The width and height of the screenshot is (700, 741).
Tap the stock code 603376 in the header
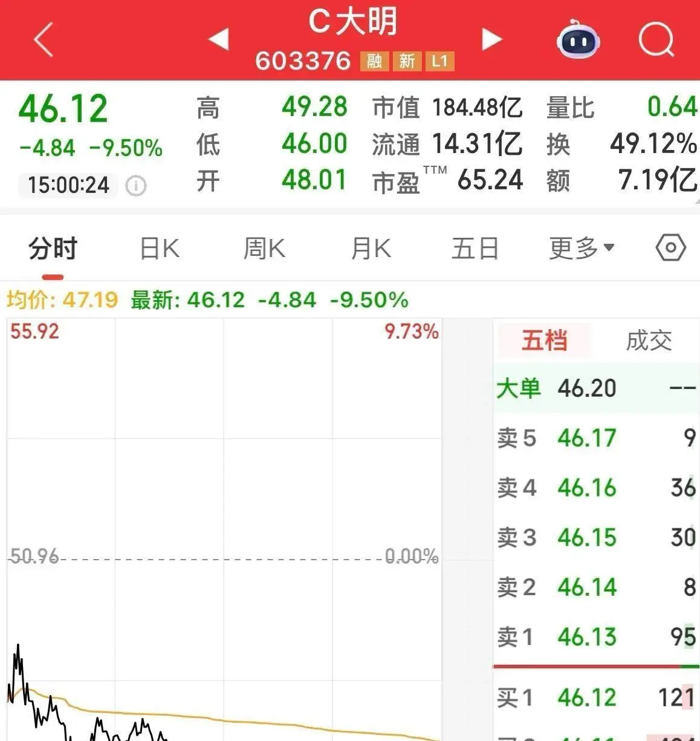[x=303, y=60]
